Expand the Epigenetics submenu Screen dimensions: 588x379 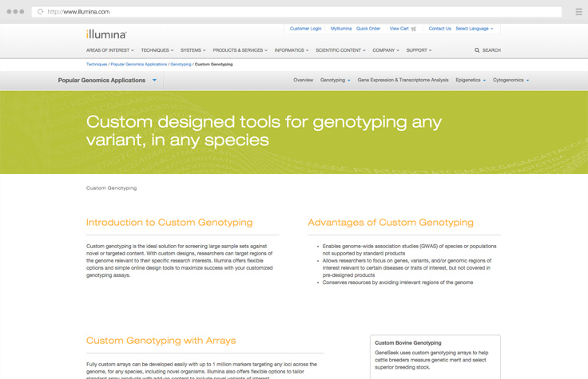(470, 81)
